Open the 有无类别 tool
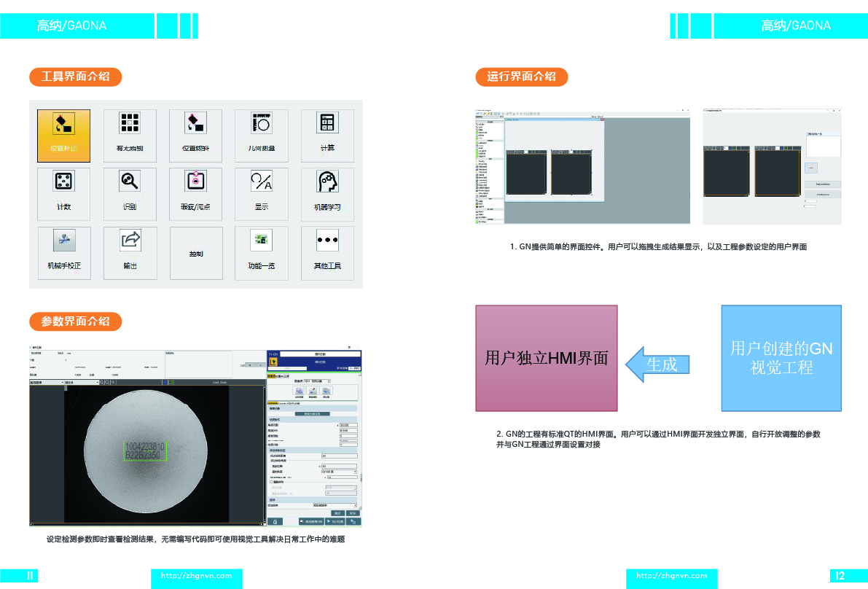Screen dimensions: 868x589 [x=130, y=136]
